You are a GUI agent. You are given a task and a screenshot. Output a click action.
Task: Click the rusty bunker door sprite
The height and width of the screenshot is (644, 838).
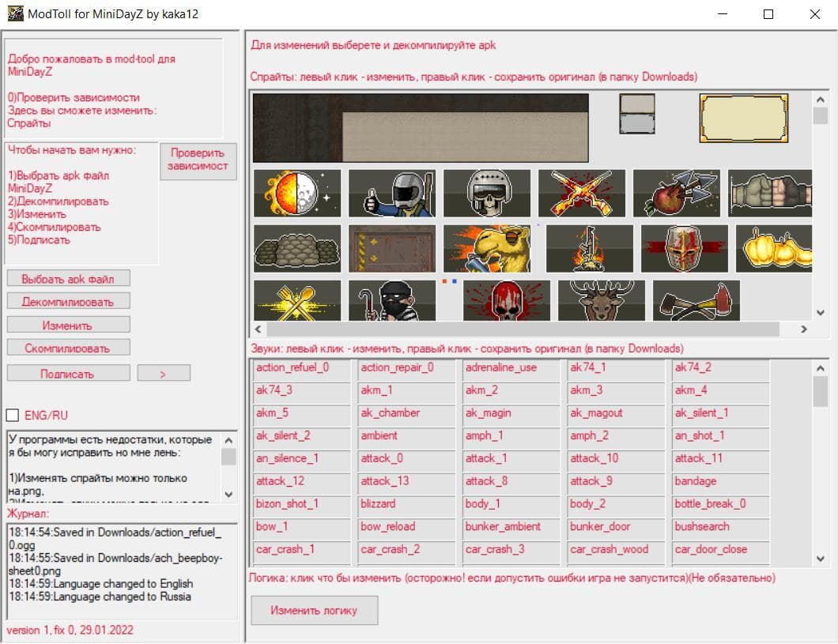click(x=392, y=249)
